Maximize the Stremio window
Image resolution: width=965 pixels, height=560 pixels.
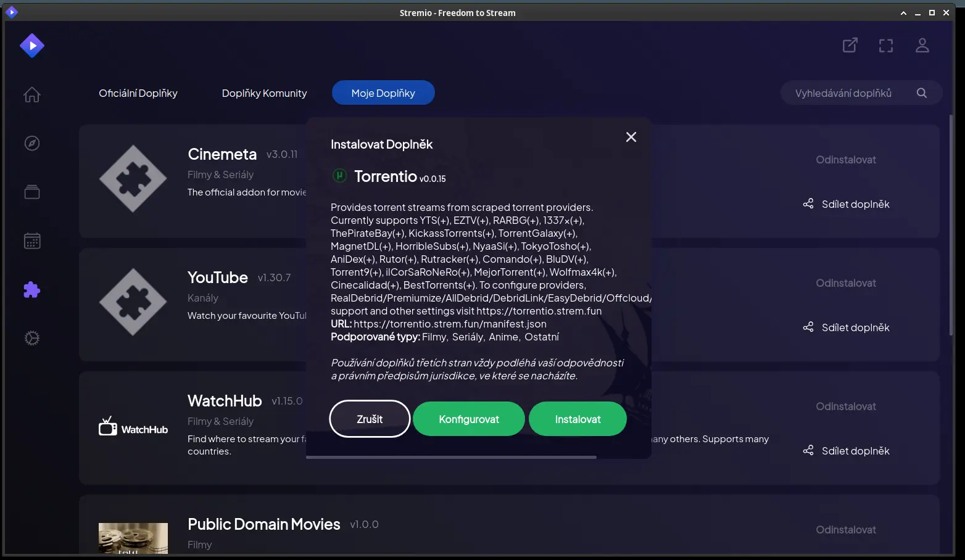coord(932,12)
